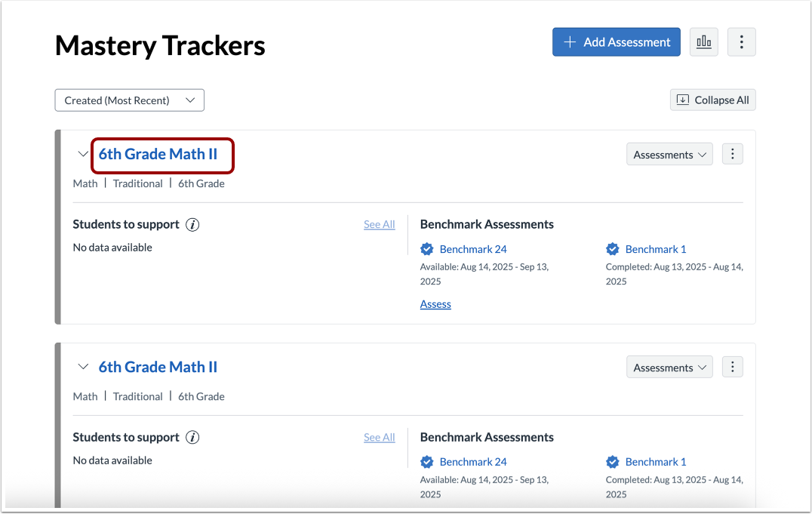Open the Created (Most Recent) sort dropdown
The width and height of the screenshot is (812, 514).
click(129, 100)
